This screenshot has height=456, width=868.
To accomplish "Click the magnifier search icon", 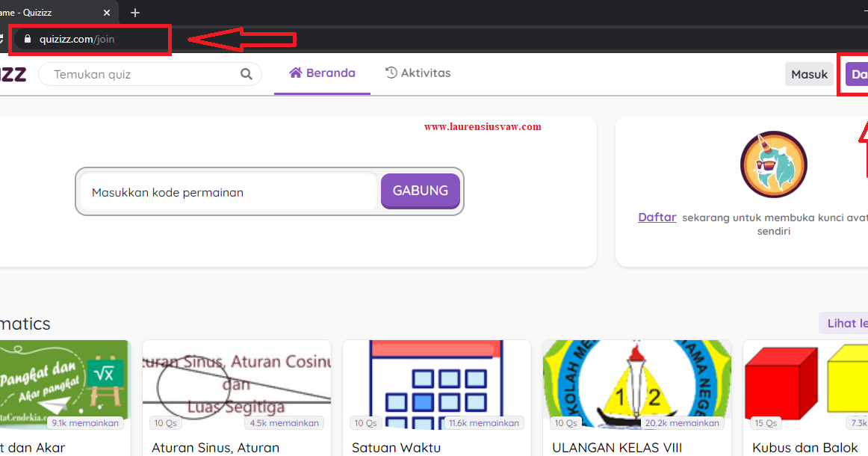I will click(x=247, y=74).
